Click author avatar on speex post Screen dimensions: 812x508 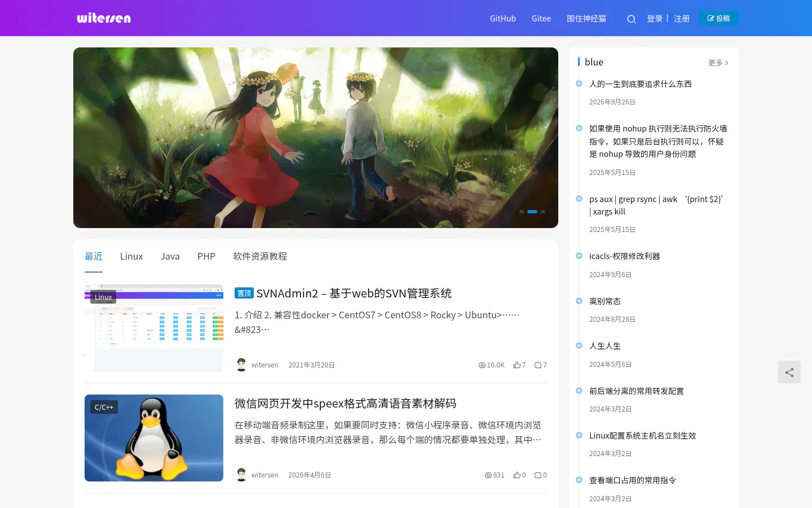[x=241, y=475]
